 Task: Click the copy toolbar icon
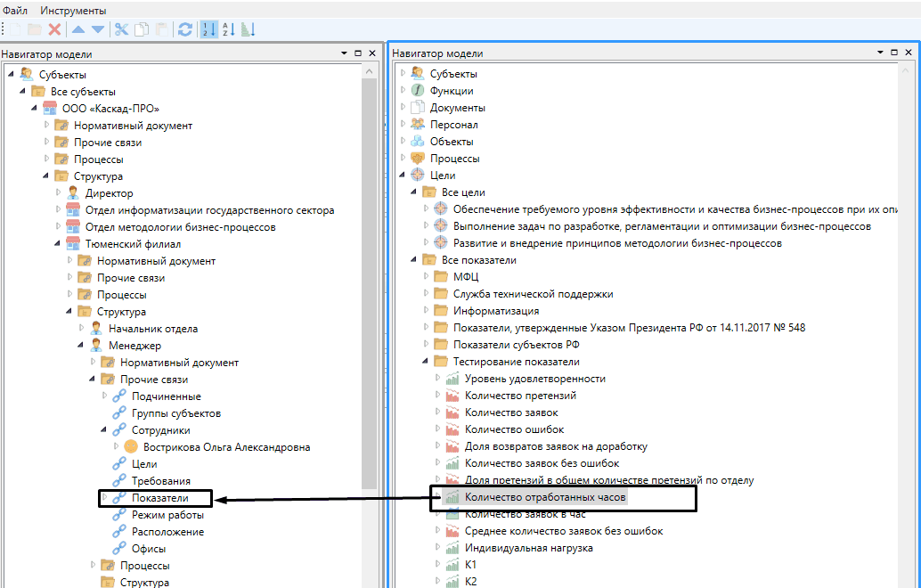point(142,29)
